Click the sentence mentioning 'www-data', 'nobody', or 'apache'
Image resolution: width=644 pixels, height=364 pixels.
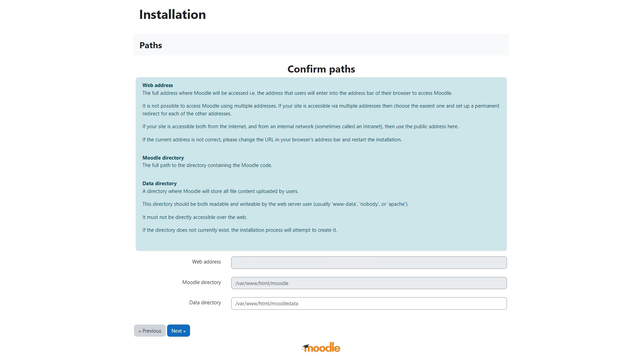(275, 204)
